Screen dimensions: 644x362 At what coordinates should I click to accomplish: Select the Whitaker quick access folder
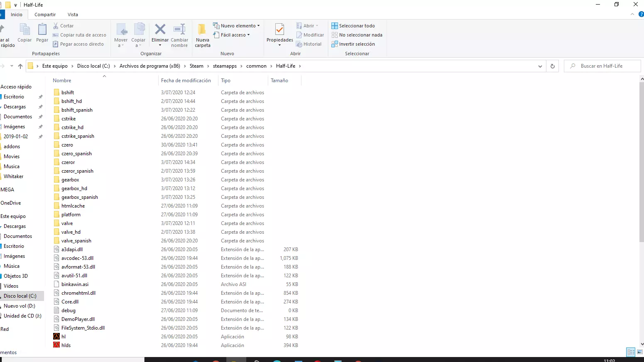click(14, 176)
